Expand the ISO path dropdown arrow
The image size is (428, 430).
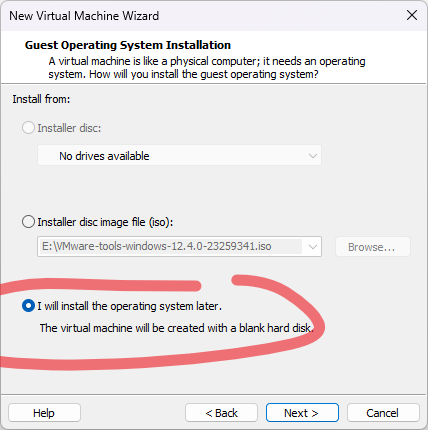[313, 247]
